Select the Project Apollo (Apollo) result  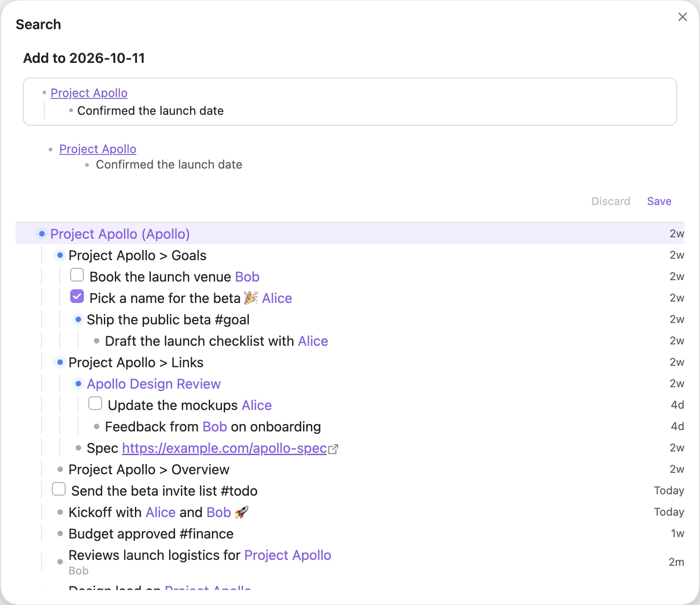coord(350,234)
